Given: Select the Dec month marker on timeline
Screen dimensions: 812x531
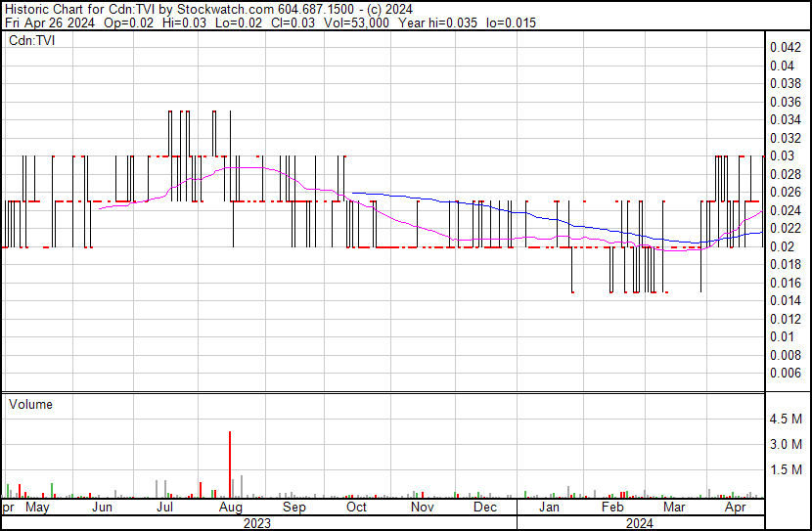Looking at the screenshot, I should tap(484, 508).
